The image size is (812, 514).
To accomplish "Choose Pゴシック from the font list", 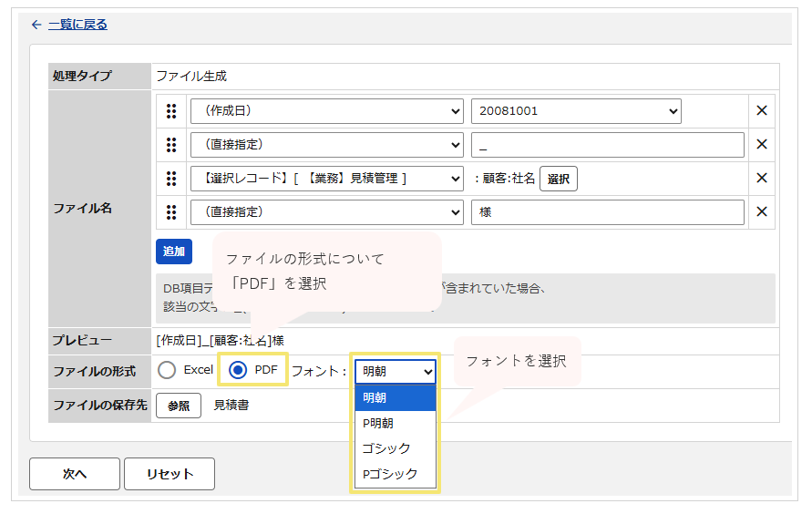I will point(396,474).
